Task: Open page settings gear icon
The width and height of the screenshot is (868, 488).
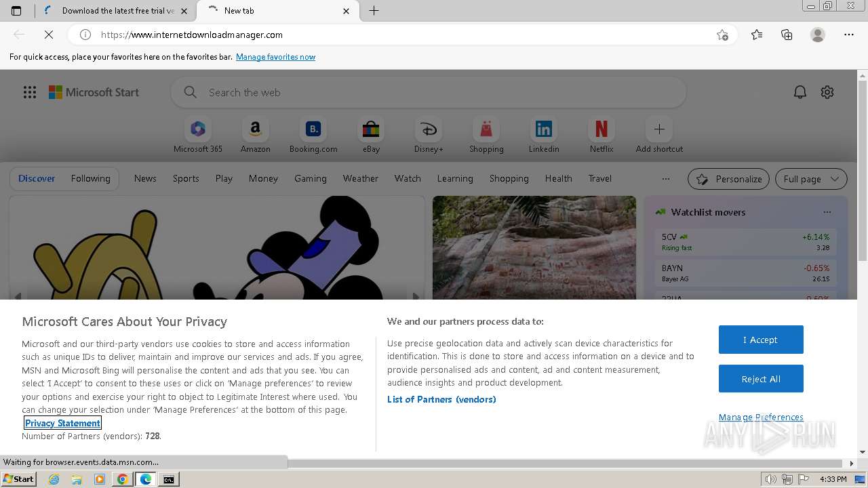Action: tap(827, 92)
